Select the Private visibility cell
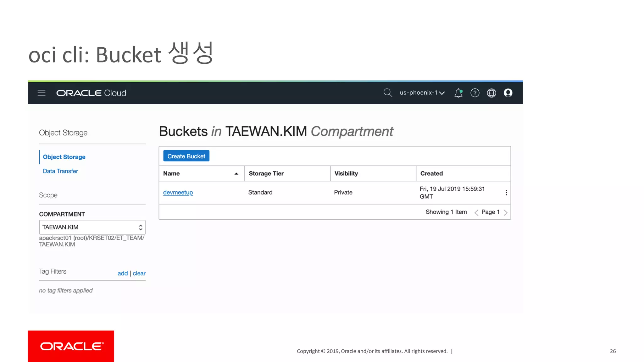The height and width of the screenshot is (362, 644). (343, 192)
